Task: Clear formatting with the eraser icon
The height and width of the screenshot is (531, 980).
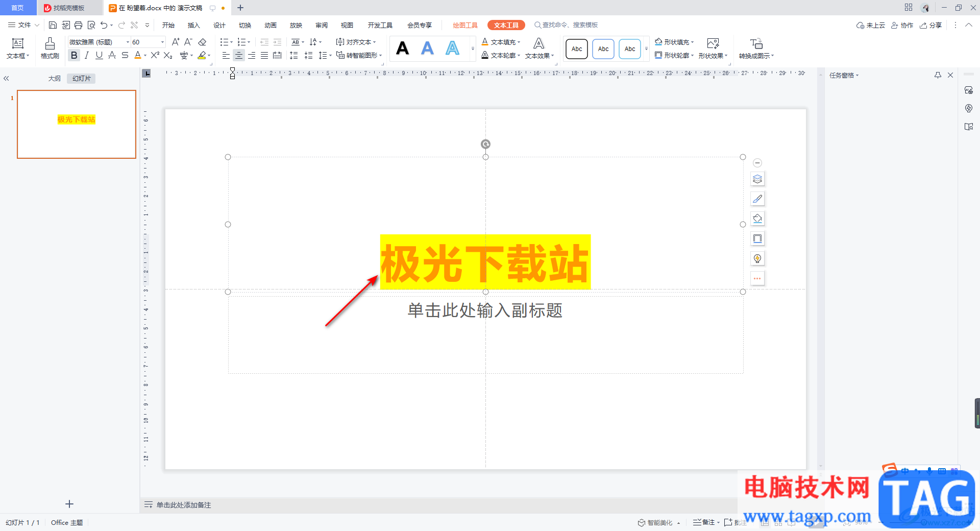Action: tap(202, 42)
